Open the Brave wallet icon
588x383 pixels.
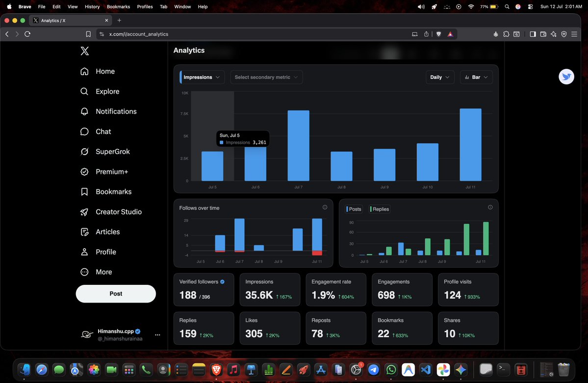point(543,34)
